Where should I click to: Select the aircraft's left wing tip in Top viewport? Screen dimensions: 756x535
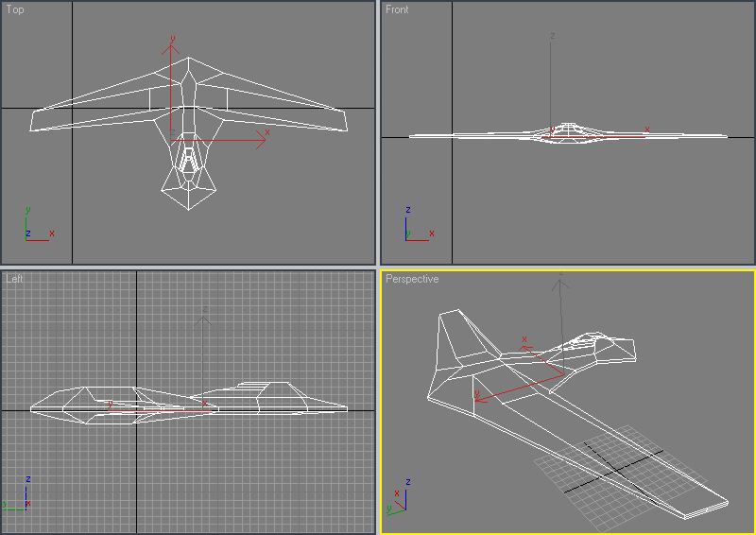coord(36,120)
